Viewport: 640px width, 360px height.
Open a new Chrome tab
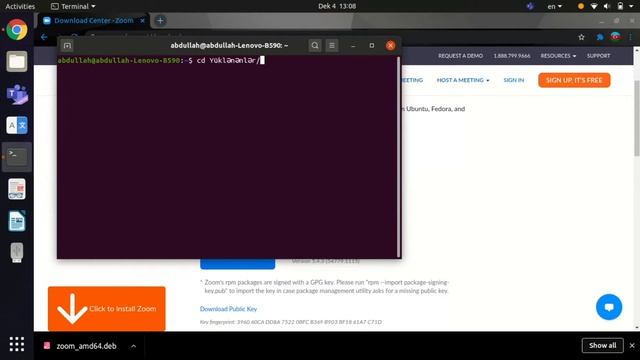point(160,20)
